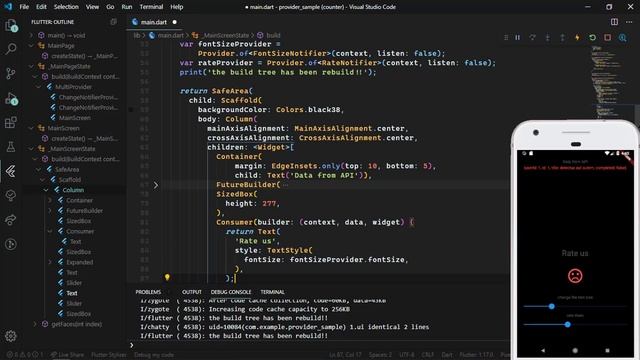Stop the debug session
The height and width of the screenshot is (360, 640).
click(x=607, y=38)
